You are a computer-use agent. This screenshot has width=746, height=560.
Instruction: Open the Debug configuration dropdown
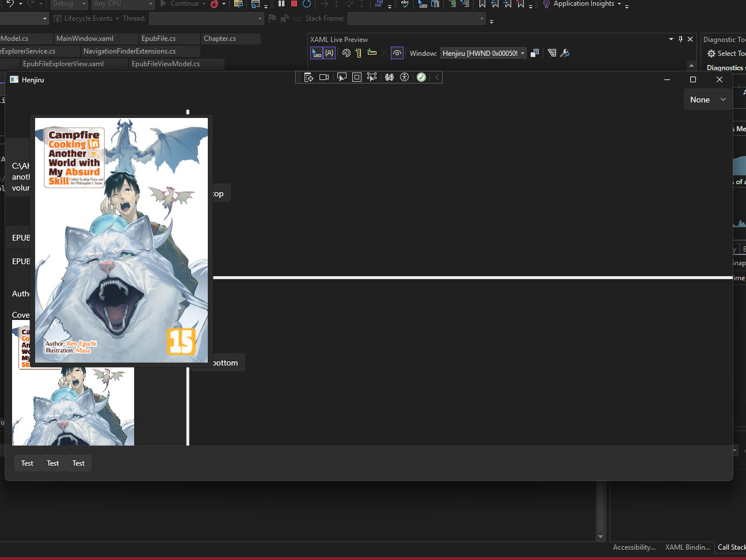coord(69,3)
